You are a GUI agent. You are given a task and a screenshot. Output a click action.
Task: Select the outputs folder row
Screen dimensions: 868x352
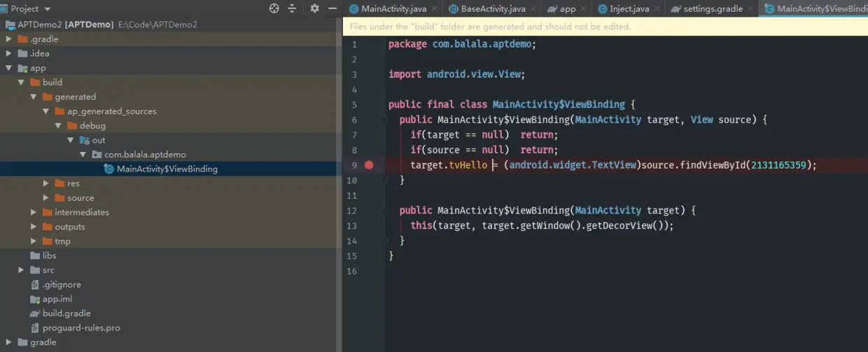tap(171, 227)
